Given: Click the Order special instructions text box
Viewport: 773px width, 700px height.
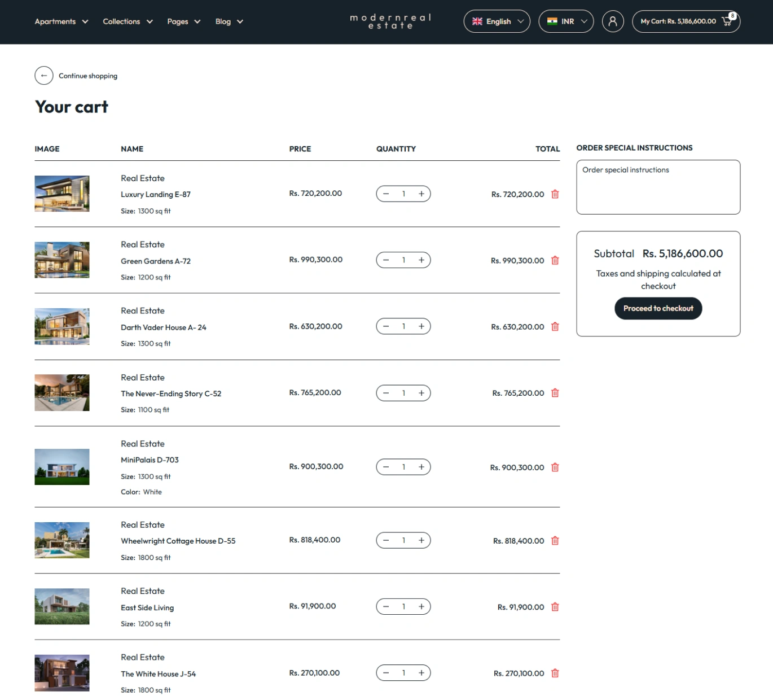Looking at the screenshot, I should click(x=658, y=187).
